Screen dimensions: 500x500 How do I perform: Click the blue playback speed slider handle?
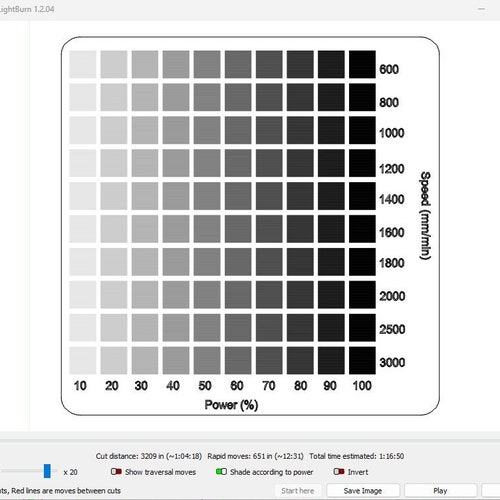(47, 471)
